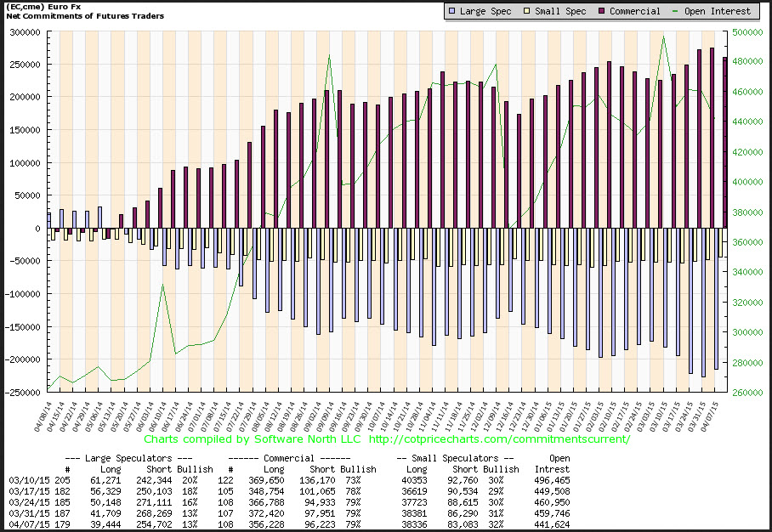This screenshot has width=772, height=532.
Task: Toggle the Commercial legend label
Action: tap(634, 12)
